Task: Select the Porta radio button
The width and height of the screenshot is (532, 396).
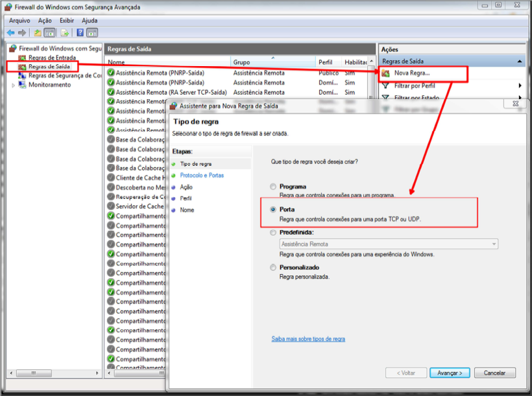Action: 273,209
